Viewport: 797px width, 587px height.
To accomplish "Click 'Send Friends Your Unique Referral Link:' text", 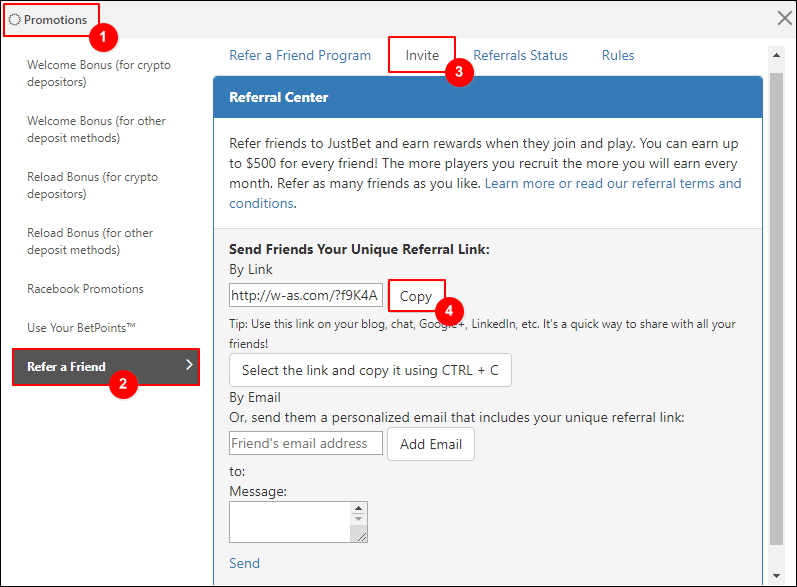I will 359,249.
